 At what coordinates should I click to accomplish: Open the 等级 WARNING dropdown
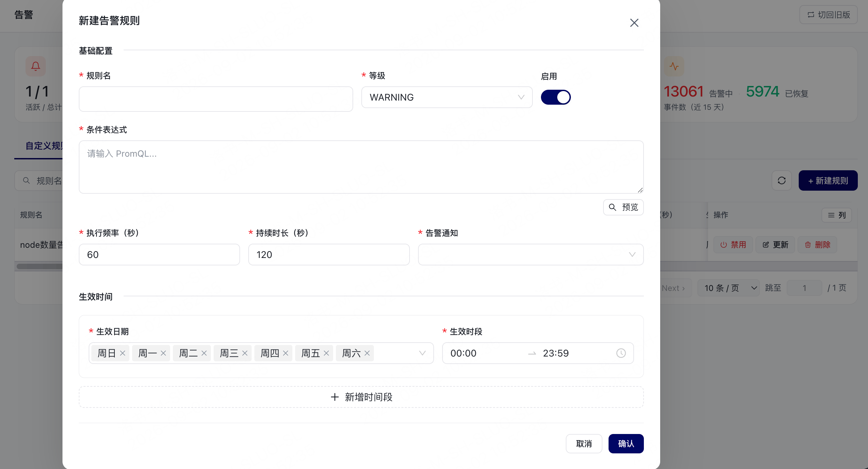447,97
